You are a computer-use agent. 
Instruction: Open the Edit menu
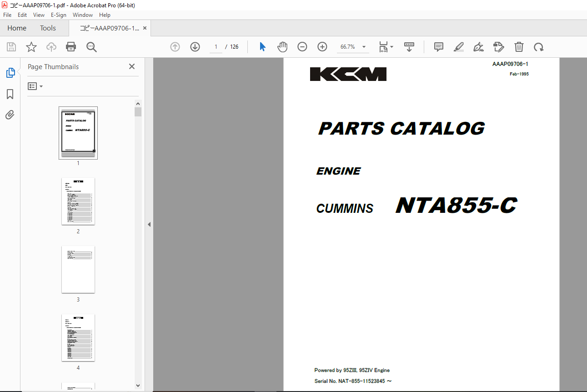click(x=22, y=15)
